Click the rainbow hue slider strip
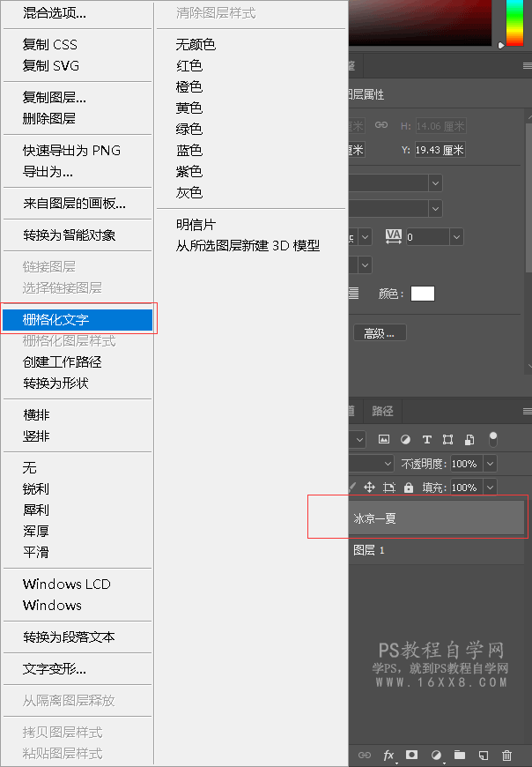Screen dimensions: 532x767 [x=514, y=23]
